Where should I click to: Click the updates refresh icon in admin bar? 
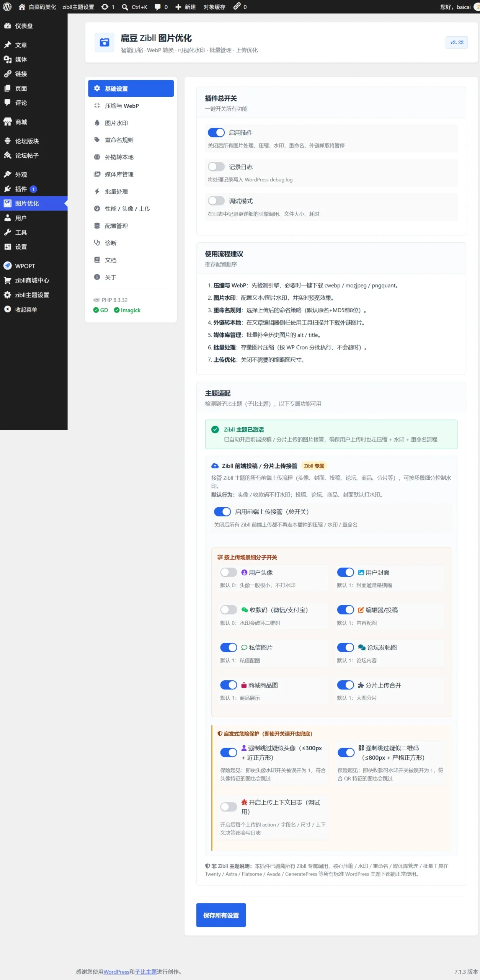point(104,7)
